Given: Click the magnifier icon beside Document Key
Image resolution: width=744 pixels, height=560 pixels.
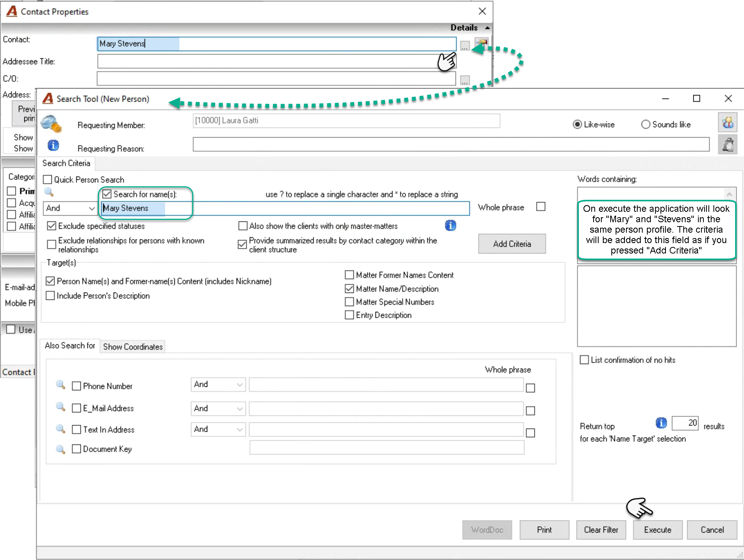Looking at the screenshot, I should point(60,449).
